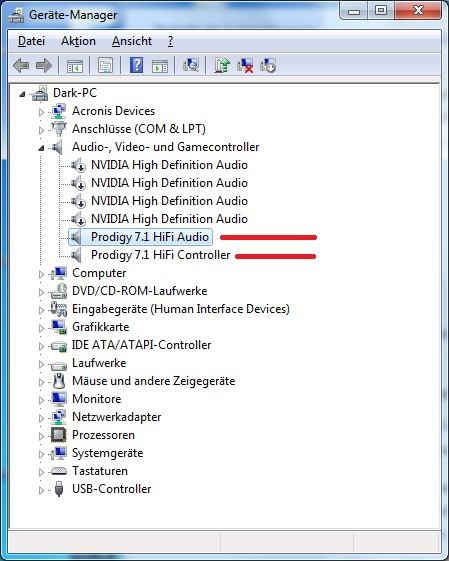Select last NVIDIA High Definition Audio entry
Image resolution: width=449 pixels, height=561 pixels.
tap(170, 219)
